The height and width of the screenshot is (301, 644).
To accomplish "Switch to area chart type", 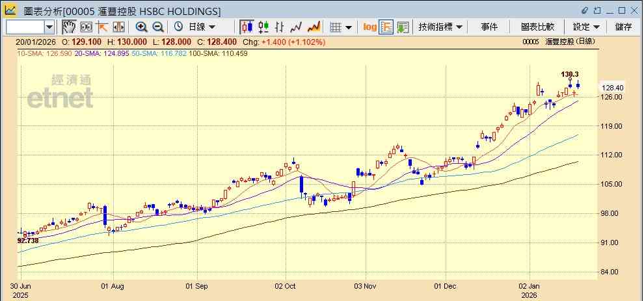I will 314,27.
